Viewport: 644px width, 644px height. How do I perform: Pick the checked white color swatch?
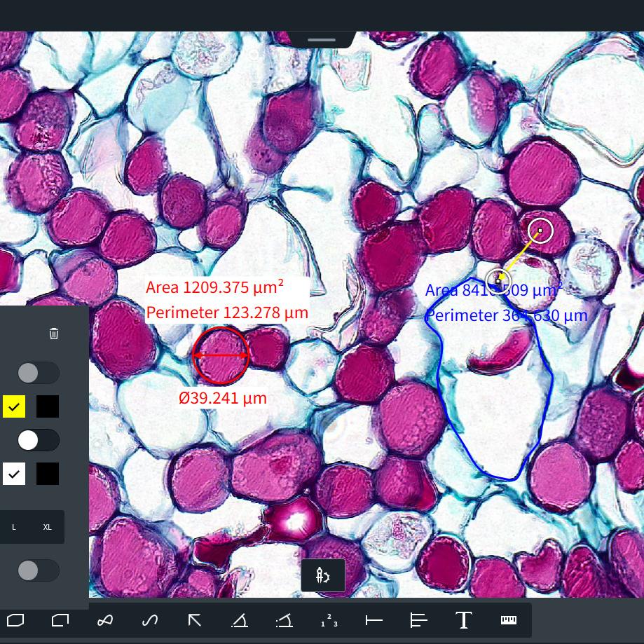tap(14, 474)
